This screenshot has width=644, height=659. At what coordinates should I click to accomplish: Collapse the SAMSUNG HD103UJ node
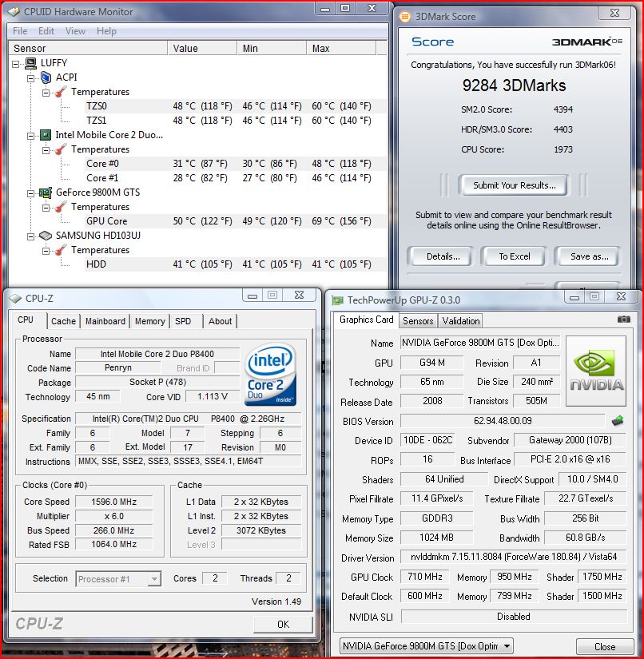coord(30,236)
